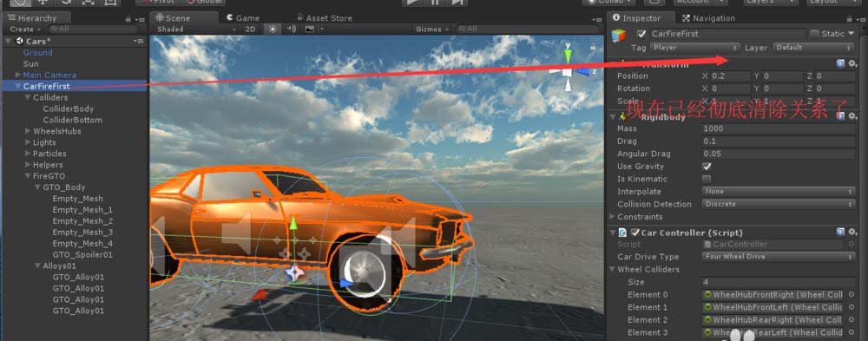This screenshot has width=868, height=341.
Task: Select the Hierarchy tab
Action: (33, 18)
